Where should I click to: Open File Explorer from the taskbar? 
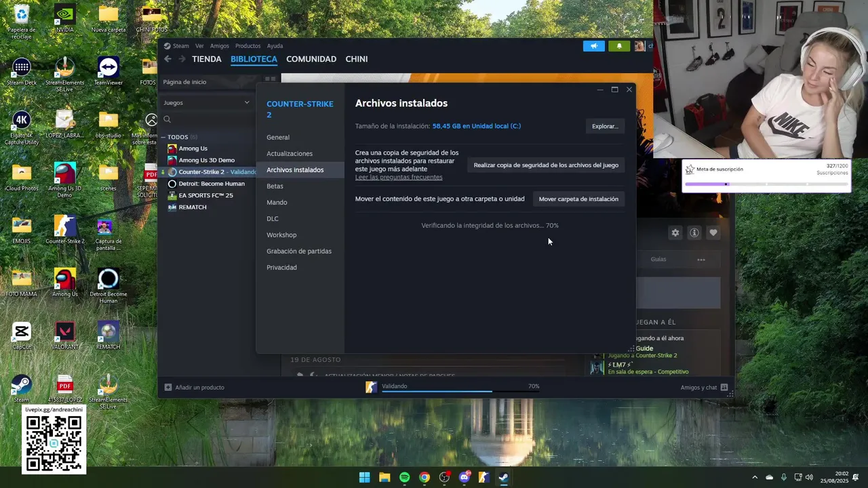tap(384, 477)
